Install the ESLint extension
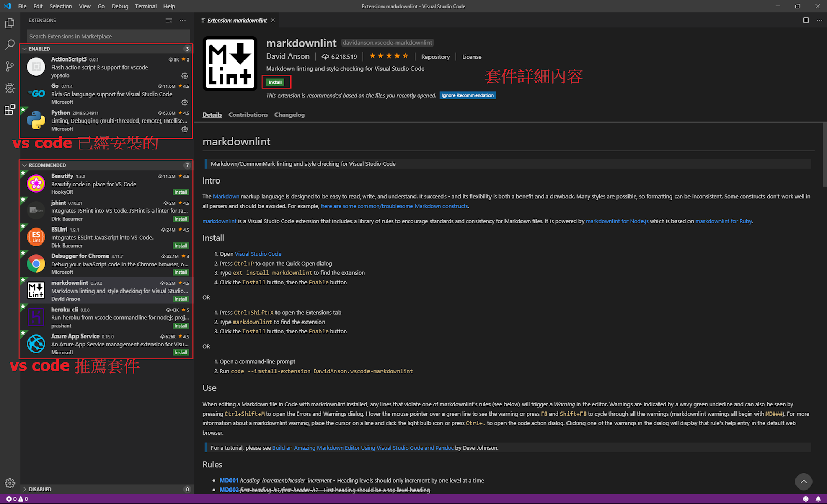The image size is (827, 504). [180, 246]
